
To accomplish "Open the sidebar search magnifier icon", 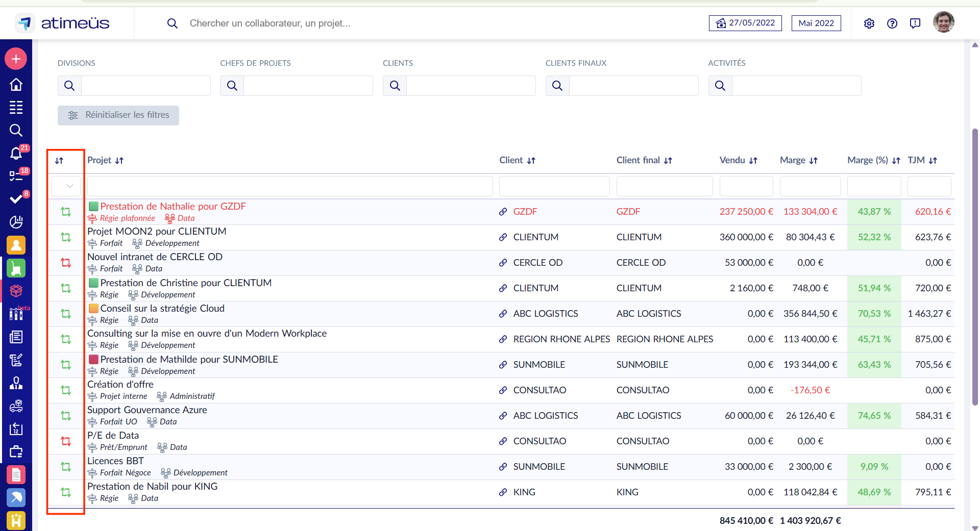I will tap(16, 130).
